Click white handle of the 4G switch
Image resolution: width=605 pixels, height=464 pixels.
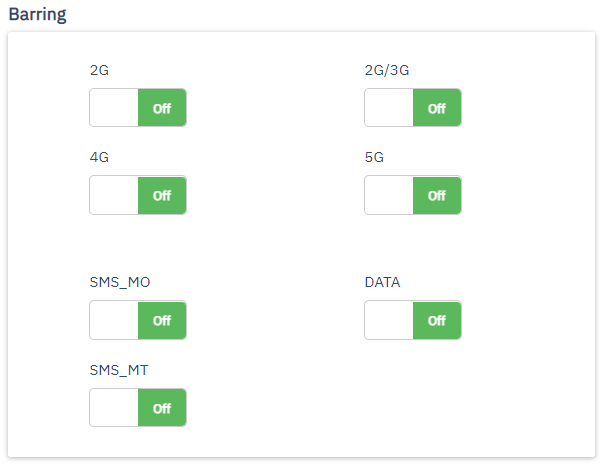tap(114, 196)
